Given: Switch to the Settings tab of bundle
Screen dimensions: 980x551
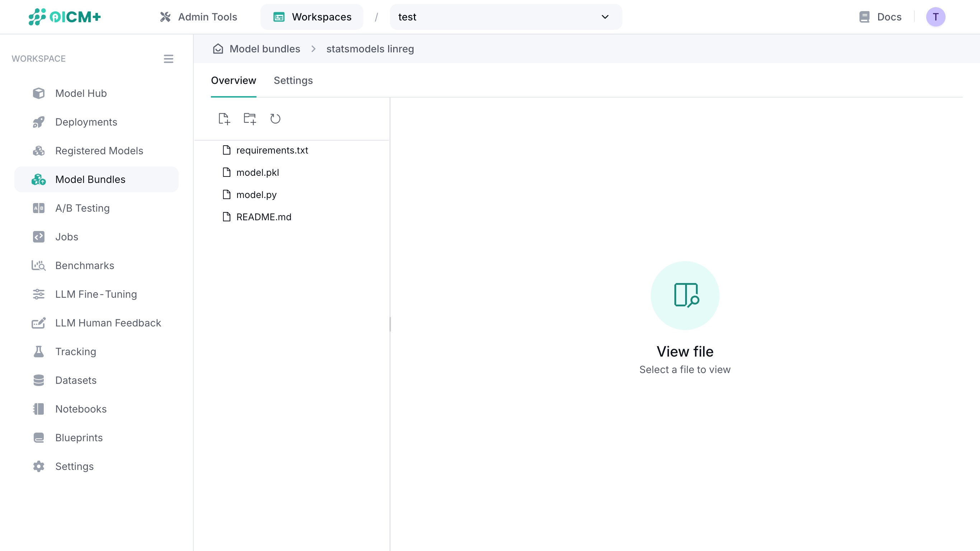Looking at the screenshot, I should coord(293,80).
